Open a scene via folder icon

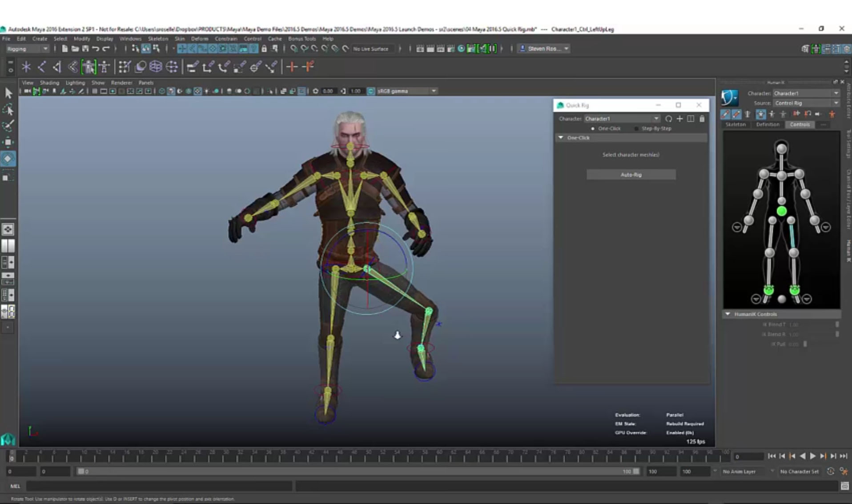click(75, 48)
